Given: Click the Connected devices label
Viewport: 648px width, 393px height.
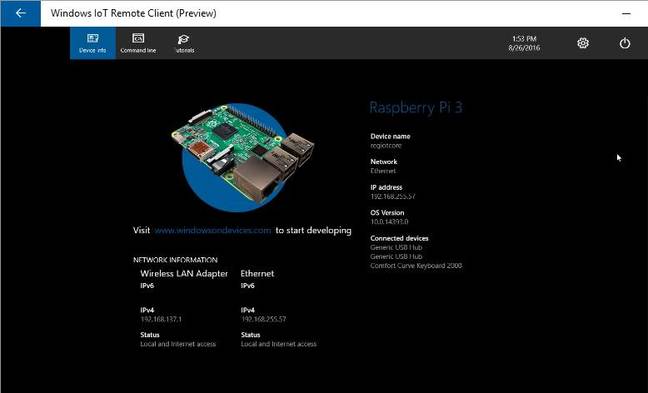Looking at the screenshot, I should tap(399, 238).
